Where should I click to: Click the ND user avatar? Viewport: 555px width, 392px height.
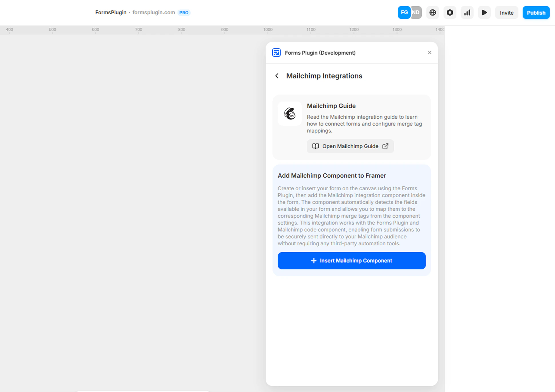point(416,13)
